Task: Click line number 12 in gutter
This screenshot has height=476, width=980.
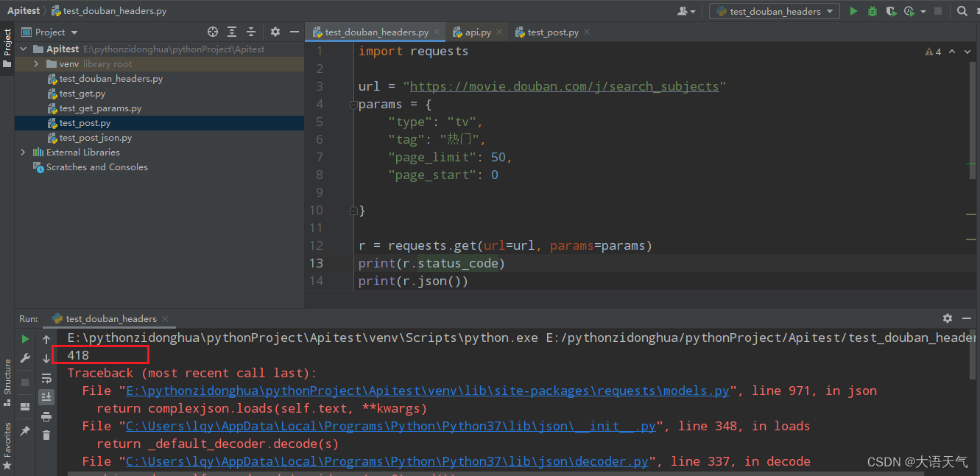Action: [x=316, y=246]
